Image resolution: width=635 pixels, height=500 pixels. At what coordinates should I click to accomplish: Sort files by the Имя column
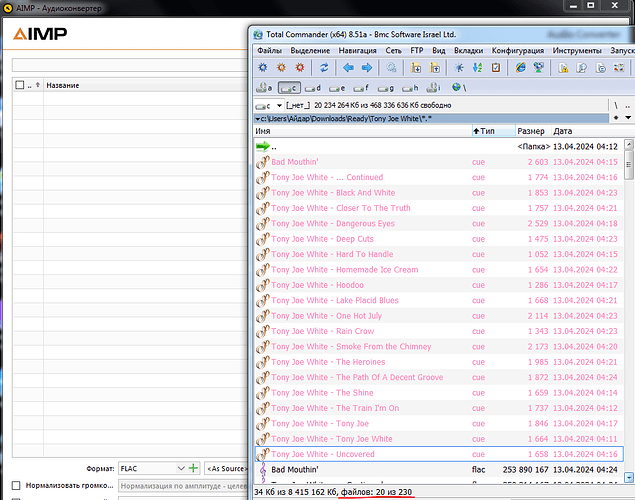(362, 131)
